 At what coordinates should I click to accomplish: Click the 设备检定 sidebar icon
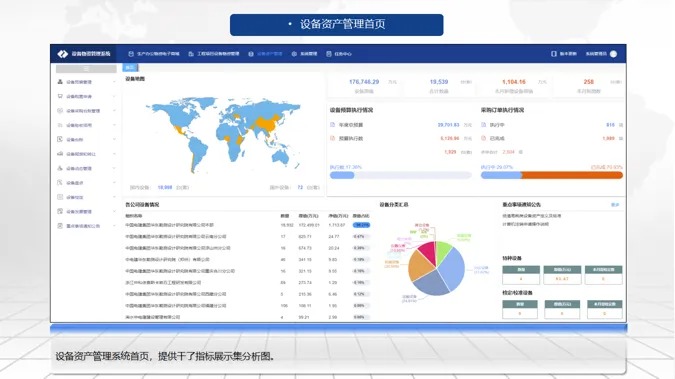pos(60,197)
